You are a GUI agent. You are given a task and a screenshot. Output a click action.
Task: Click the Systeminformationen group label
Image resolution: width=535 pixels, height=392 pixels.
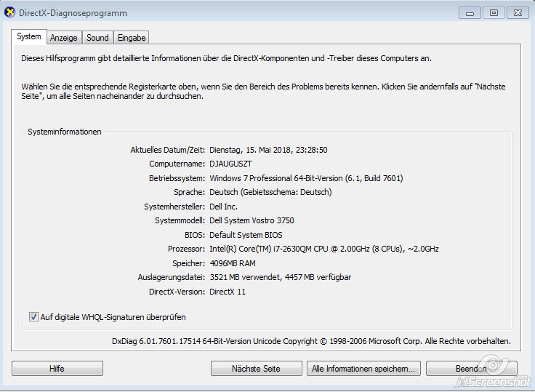(65, 132)
